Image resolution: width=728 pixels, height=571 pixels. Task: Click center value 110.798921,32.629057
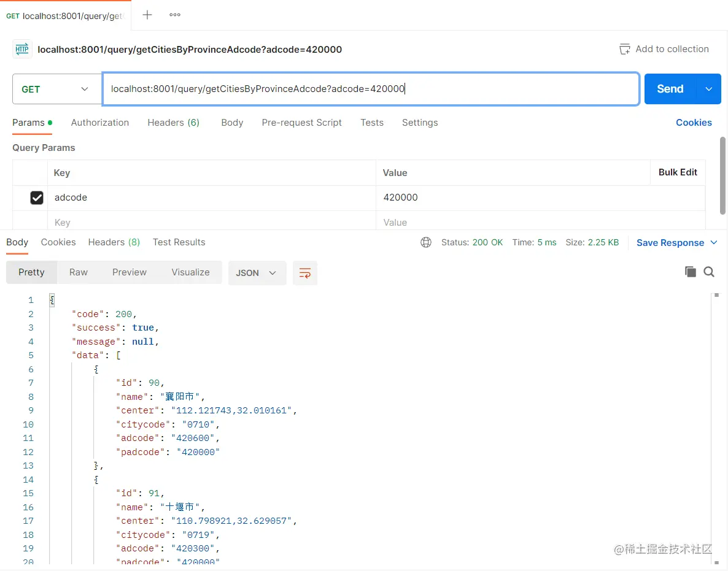point(231,521)
